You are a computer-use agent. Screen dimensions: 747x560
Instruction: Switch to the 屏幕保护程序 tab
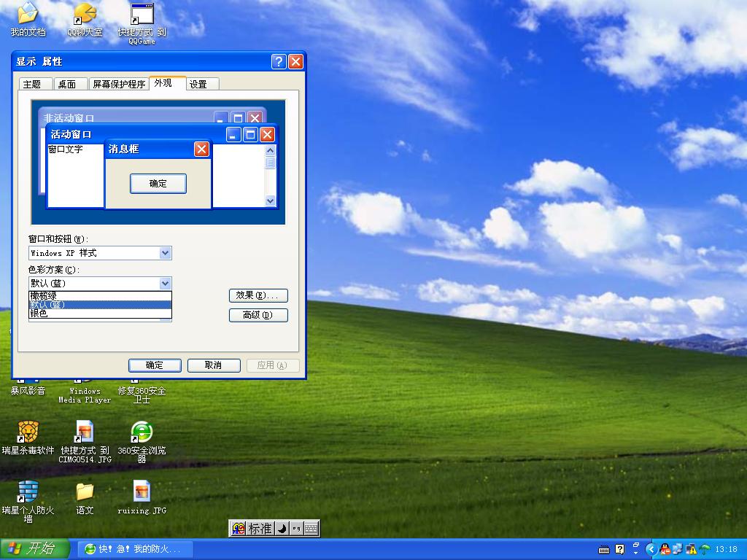click(119, 84)
